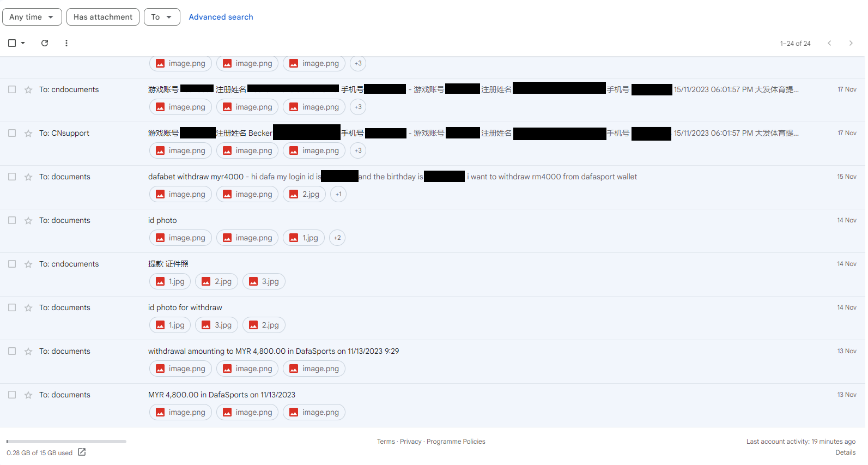Open the manage storage external link icon

[x=82, y=452]
